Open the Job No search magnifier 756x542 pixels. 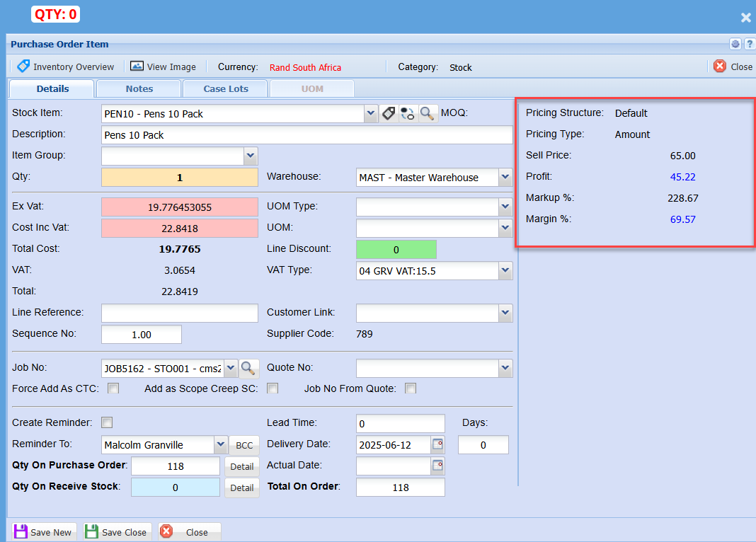pyautogui.click(x=248, y=368)
